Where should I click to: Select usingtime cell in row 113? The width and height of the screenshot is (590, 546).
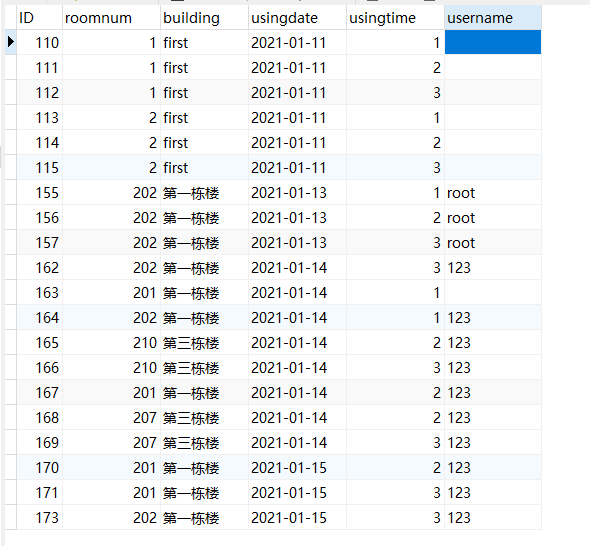tap(395, 118)
